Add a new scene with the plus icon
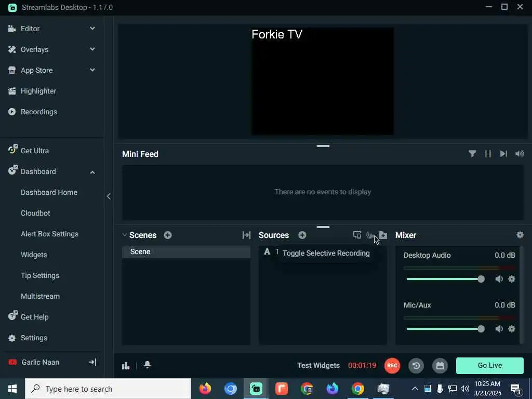This screenshot has height=399, width=532. point(168,235)
